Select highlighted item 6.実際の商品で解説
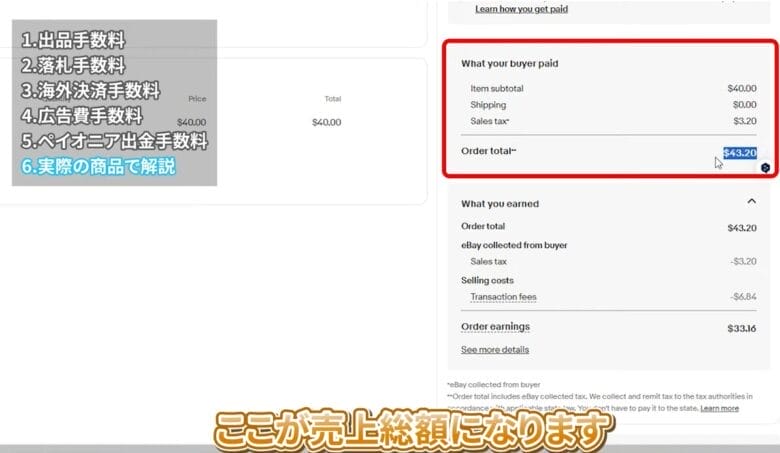Screen dimensions: 780x453 (99, 166)
